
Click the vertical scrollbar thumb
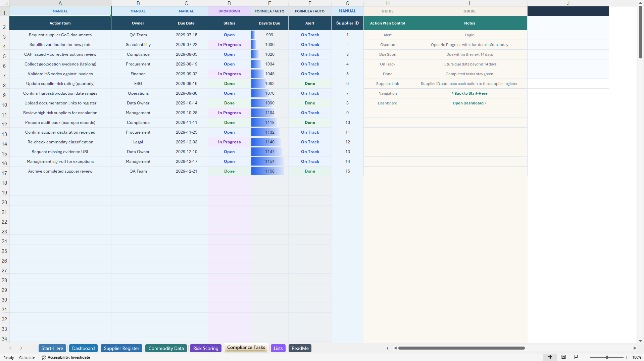point(640,32)
